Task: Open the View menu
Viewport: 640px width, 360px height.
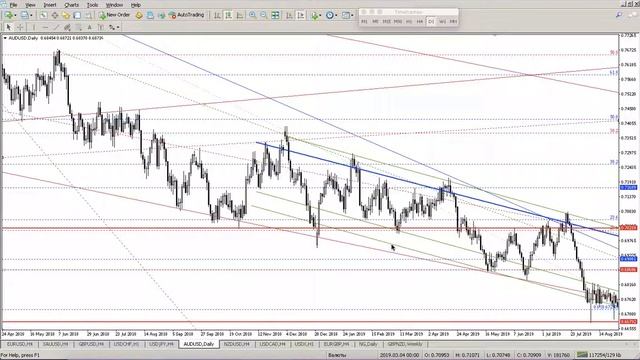Action: pyautogui.click(x=30, y=5)
